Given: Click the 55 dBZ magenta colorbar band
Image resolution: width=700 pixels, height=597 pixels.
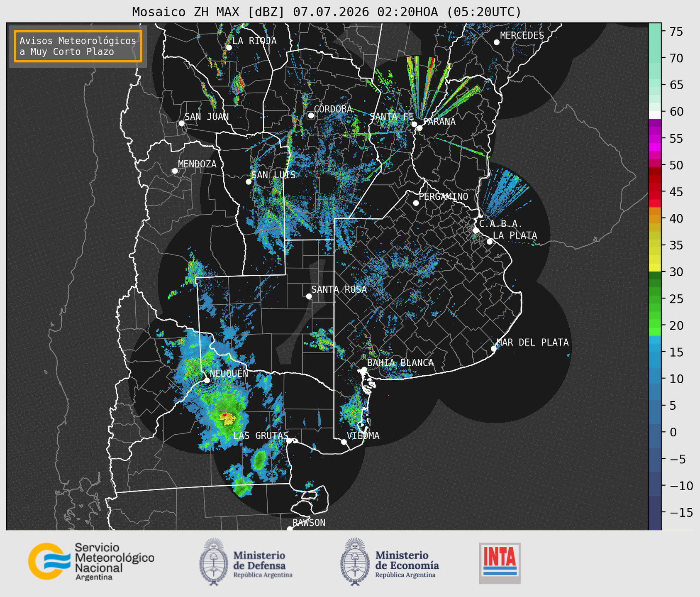Looking at the screenshot, I should pyautogui.click(x=655, y=139).
